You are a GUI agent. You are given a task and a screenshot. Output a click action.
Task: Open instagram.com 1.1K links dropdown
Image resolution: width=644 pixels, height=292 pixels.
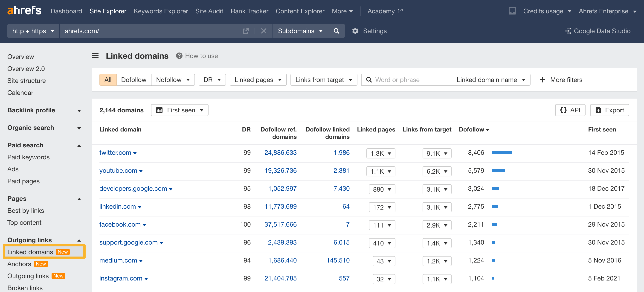pyautogui.click(x=437, y=279)
